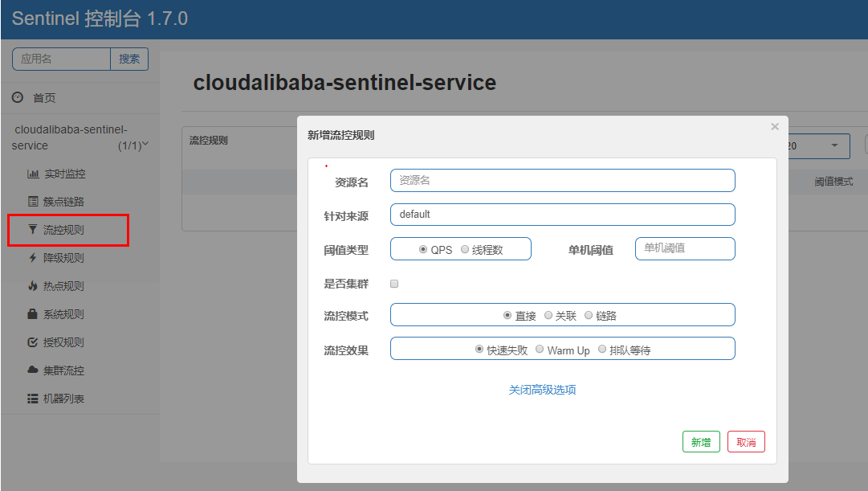Choose the Warm Up flow effect
The height and width of the screenshot is (491, 868).
point(540,350)
